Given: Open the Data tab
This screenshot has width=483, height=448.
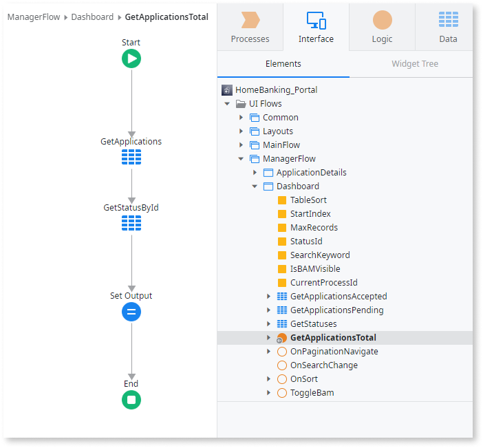Looking at the screenshot, I should [x=448, y=27].
